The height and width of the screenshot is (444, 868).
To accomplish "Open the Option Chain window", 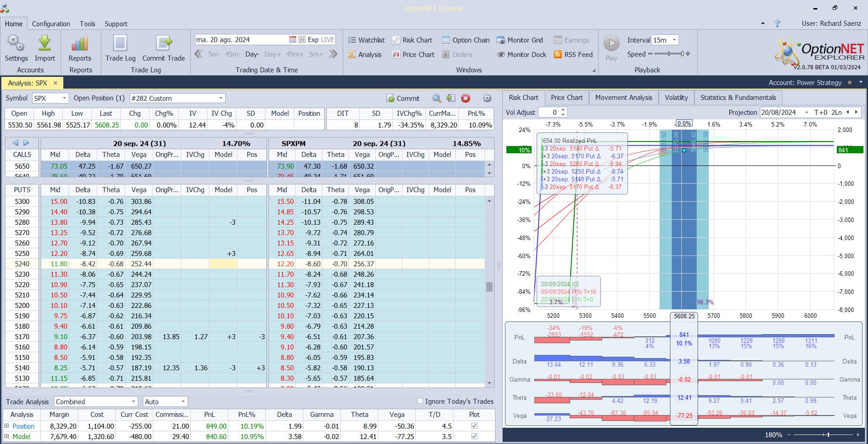I will [466, 40].
